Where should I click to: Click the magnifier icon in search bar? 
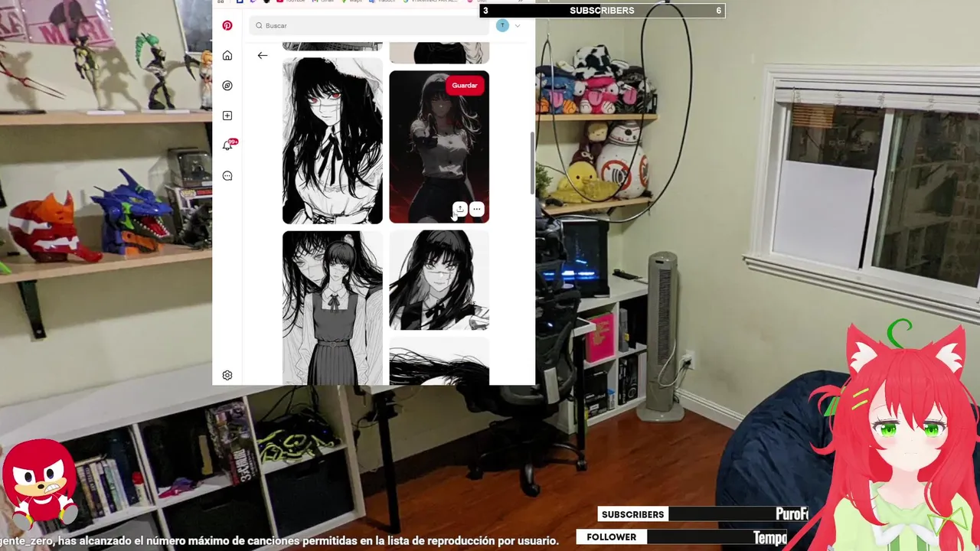(260, 25)
